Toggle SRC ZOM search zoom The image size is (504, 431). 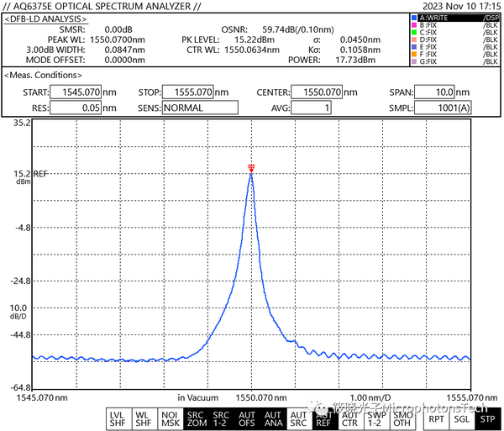(x=197, y=418)
